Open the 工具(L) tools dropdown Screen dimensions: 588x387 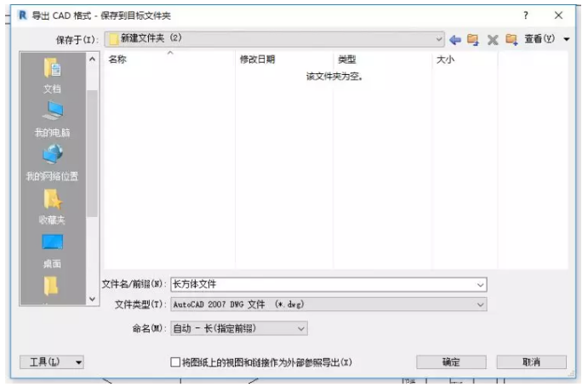click(52, 362)
